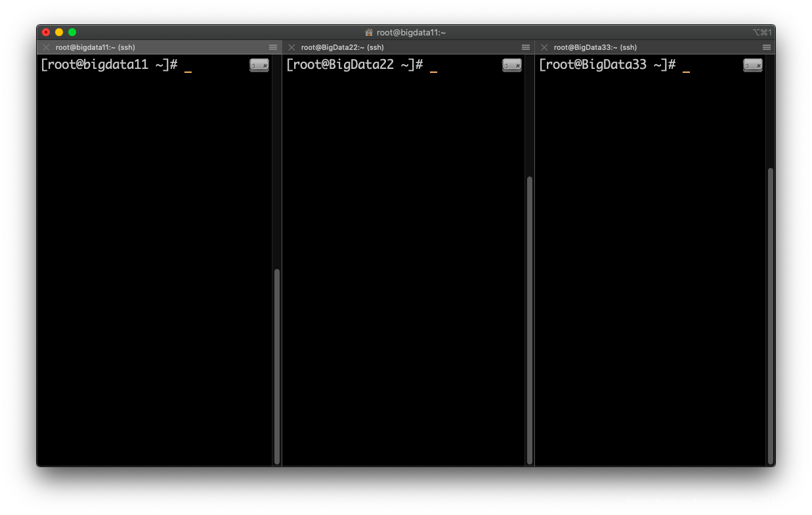The height and width of the screenshot is (515, 812).
Task: Open the BigData33 pane hamburger menu
Action: tap(767, 47)
